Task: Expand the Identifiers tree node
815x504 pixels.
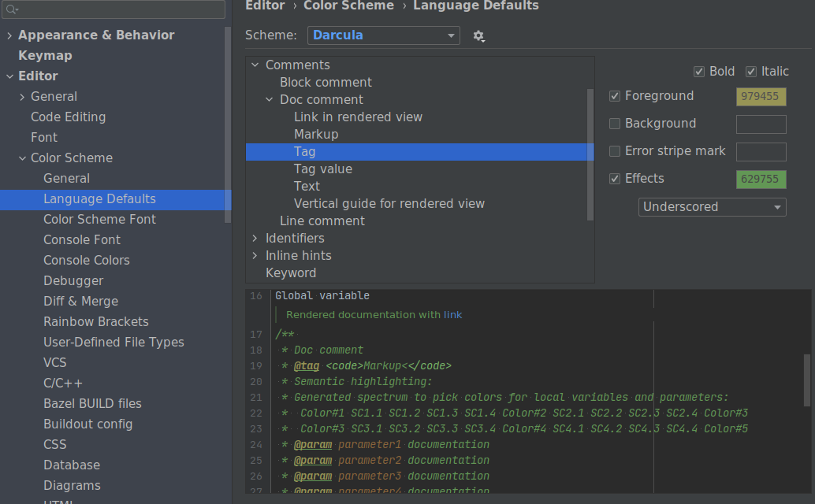Action: tap(255, 238)
